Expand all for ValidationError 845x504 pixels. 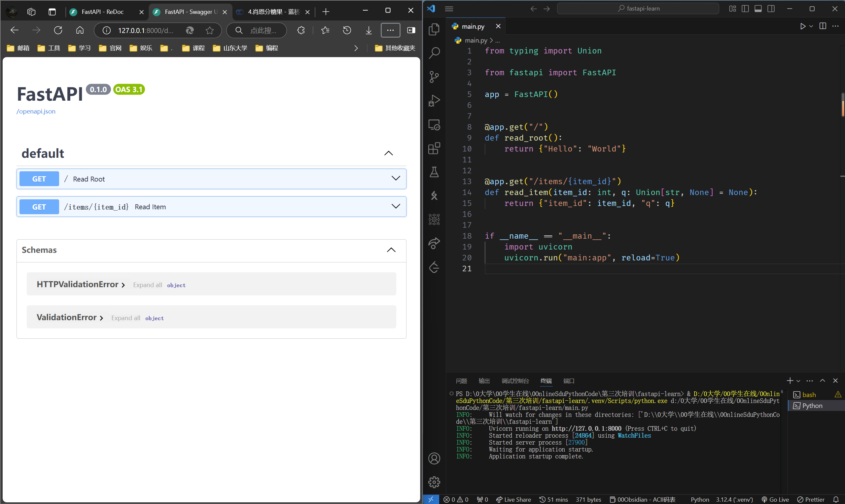pyautogui.click(x=126, y=318)
